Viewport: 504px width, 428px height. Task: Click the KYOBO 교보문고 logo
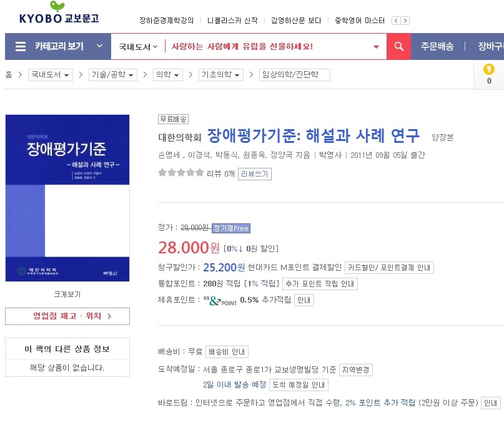tap(59, 13)
